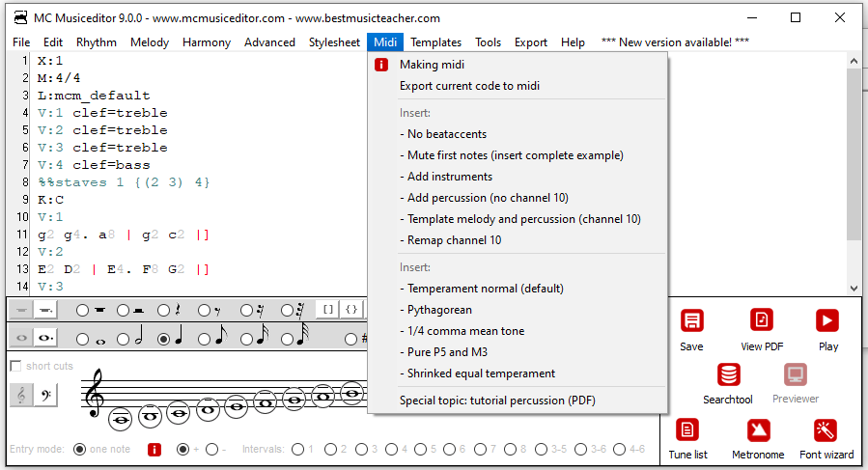Open the Export menu

pyautogui.click(x=531, y=42)
